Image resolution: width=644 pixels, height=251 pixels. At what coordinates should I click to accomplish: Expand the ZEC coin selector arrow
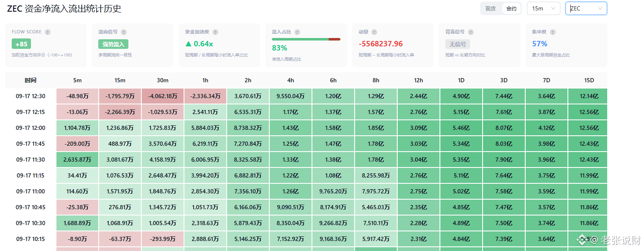click(600, 8)
